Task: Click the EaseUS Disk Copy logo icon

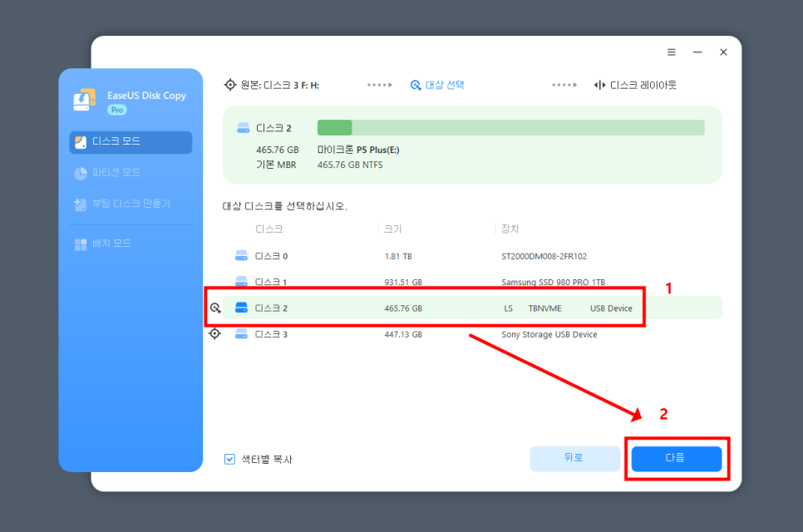Action: pos(85,100)
